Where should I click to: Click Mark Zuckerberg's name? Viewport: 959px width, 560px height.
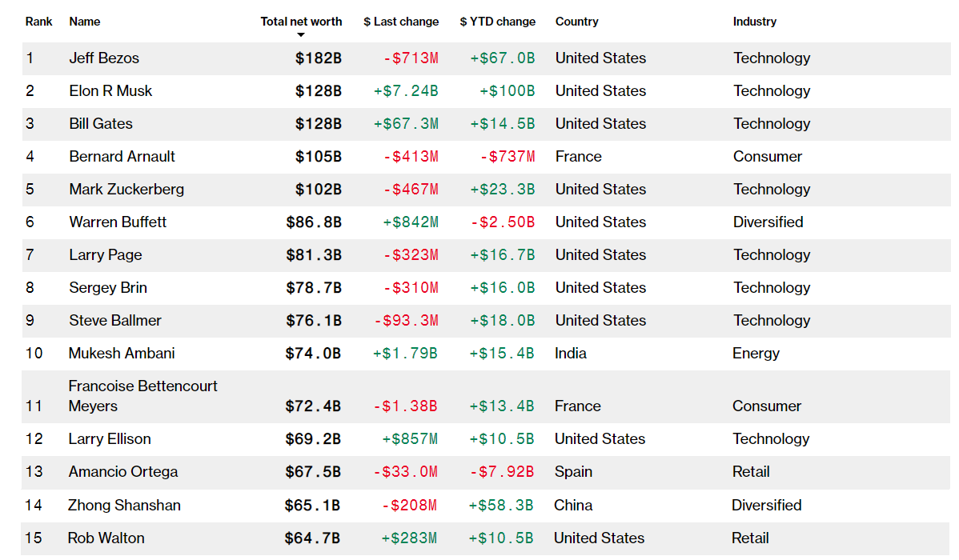[126, 190]
